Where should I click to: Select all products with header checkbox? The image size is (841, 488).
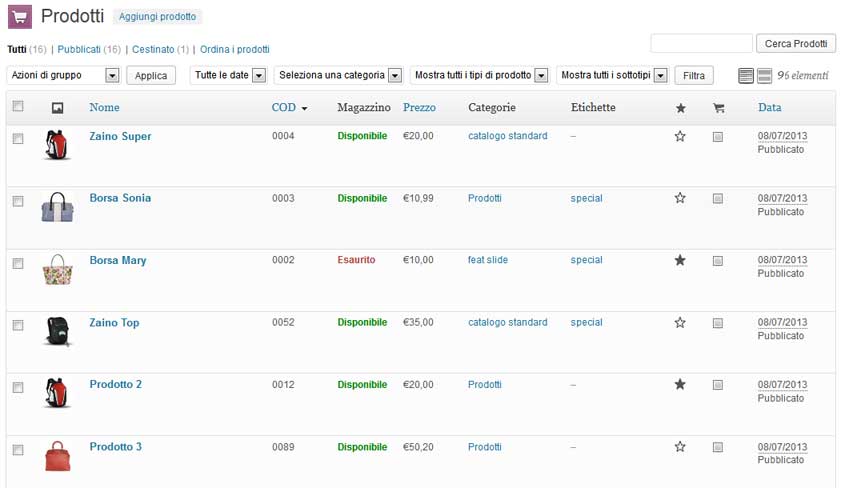coord(18,106)
